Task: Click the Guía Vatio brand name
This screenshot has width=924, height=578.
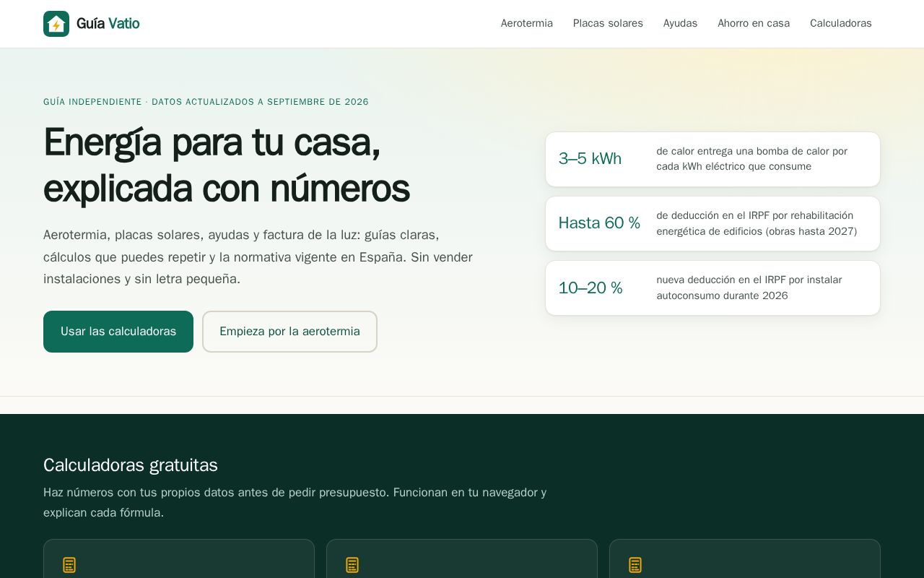Action: (108, 24)
